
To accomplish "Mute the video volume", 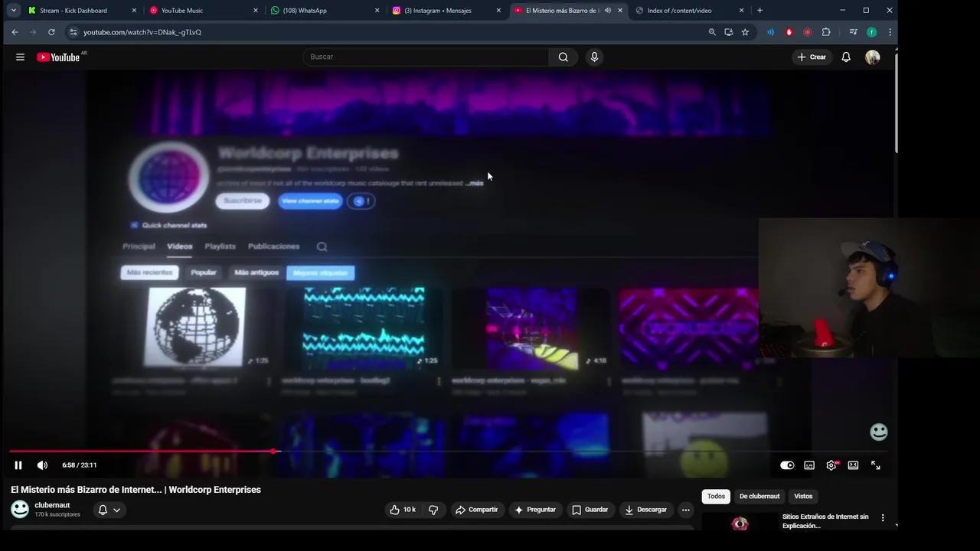I will tap(42, 465).
